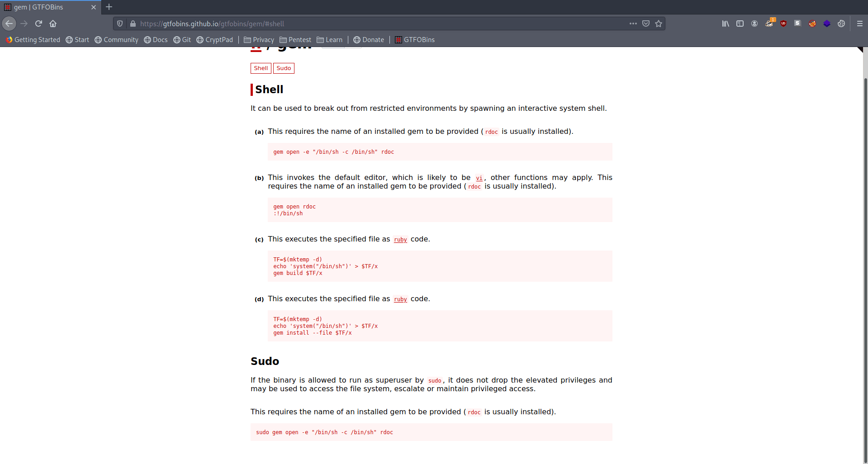Open the hamburger application menu
This screenshot has height=464, width=868.
[860, 24]
